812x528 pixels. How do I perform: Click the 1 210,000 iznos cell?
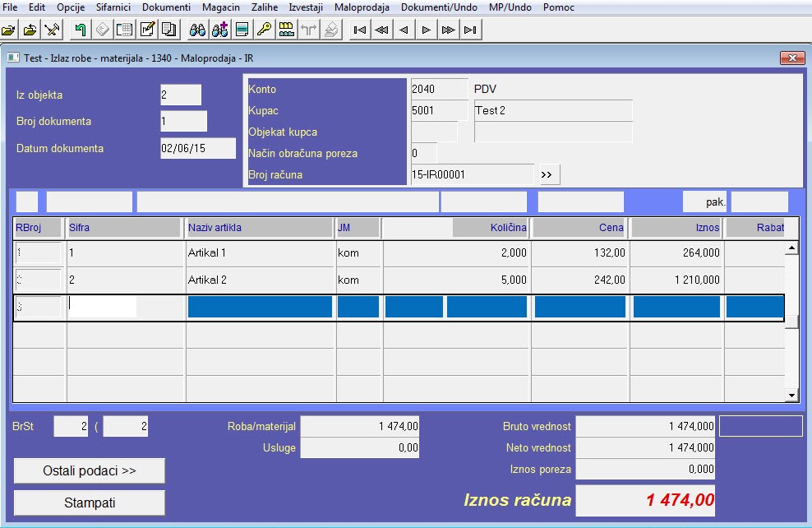tap(676, 280)
